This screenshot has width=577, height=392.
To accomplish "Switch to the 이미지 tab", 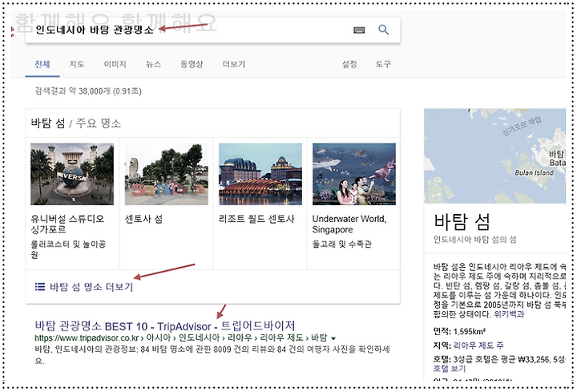I will pos(115,64).
